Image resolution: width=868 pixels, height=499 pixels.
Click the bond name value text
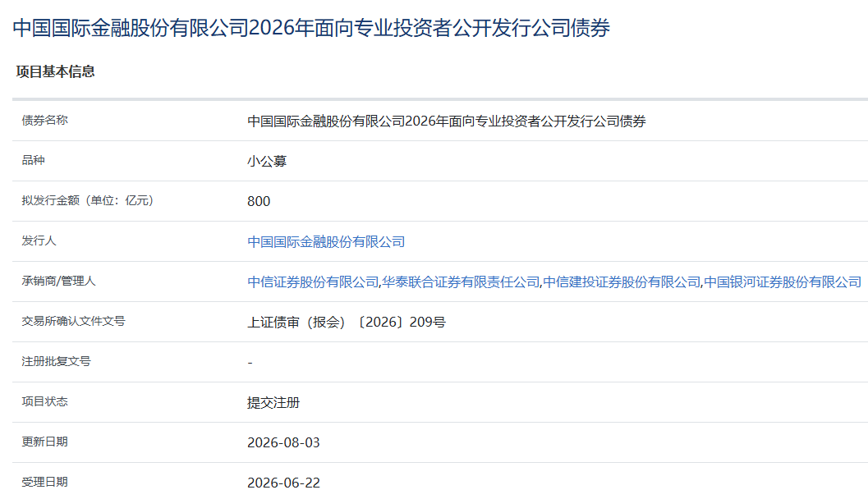(x=446, y=121)
